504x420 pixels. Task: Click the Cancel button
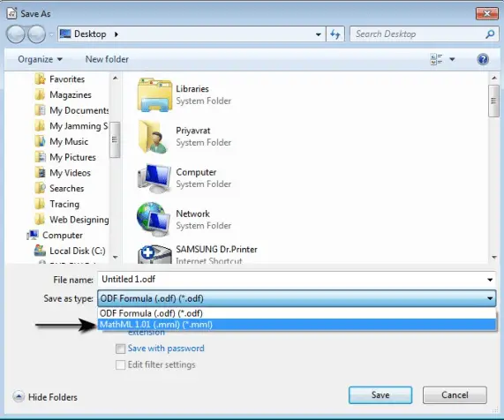tap(455, 395)
